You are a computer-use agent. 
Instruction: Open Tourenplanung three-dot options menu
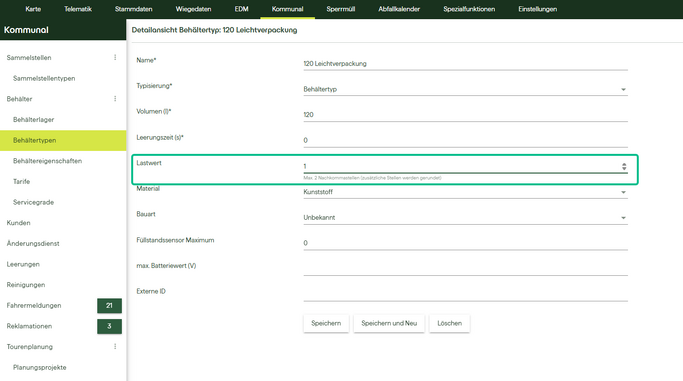(x=115, y=347)
